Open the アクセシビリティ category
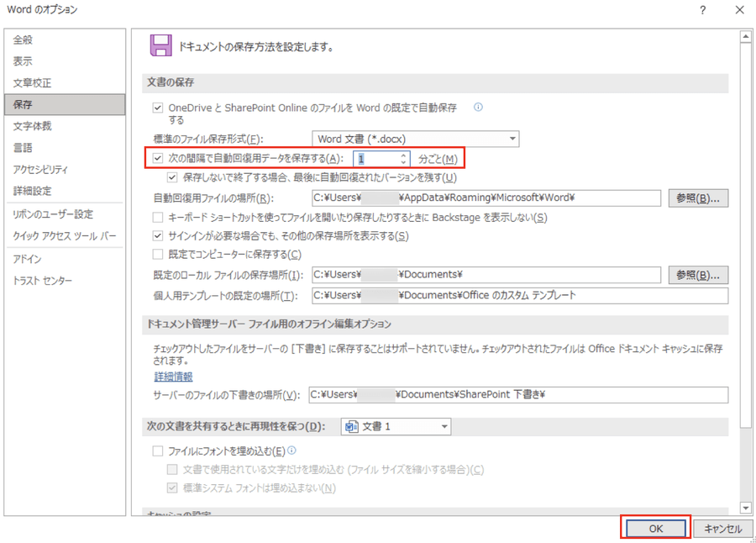The image size is (756, 543). 65,170
